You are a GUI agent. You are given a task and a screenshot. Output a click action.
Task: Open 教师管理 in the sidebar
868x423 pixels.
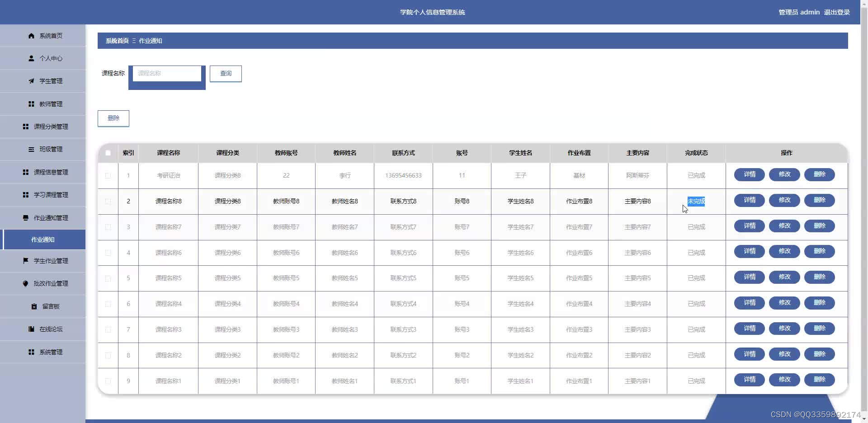click(42, 104)
